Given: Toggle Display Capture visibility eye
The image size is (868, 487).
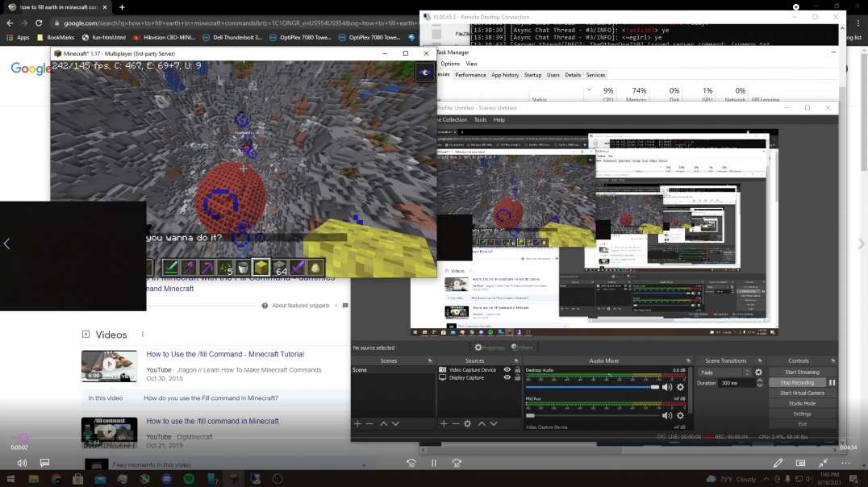Looking at the screenshot, I should click(507, 377).
